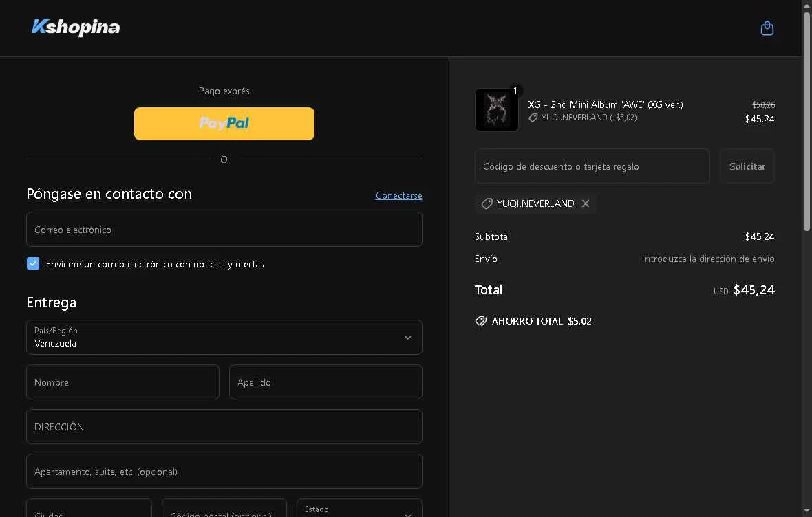
Task: Open the País/Región Venezuela dropdown
Action: [x=224, y=338]
